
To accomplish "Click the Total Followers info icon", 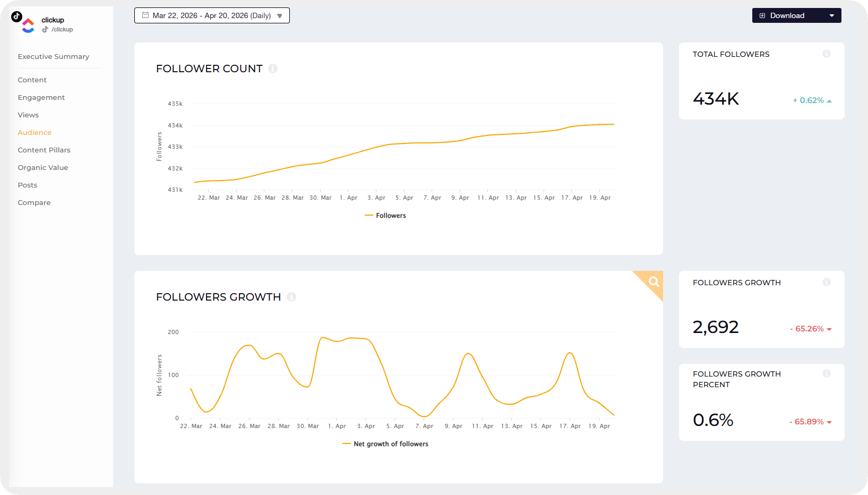I will (x=827, y=54).
